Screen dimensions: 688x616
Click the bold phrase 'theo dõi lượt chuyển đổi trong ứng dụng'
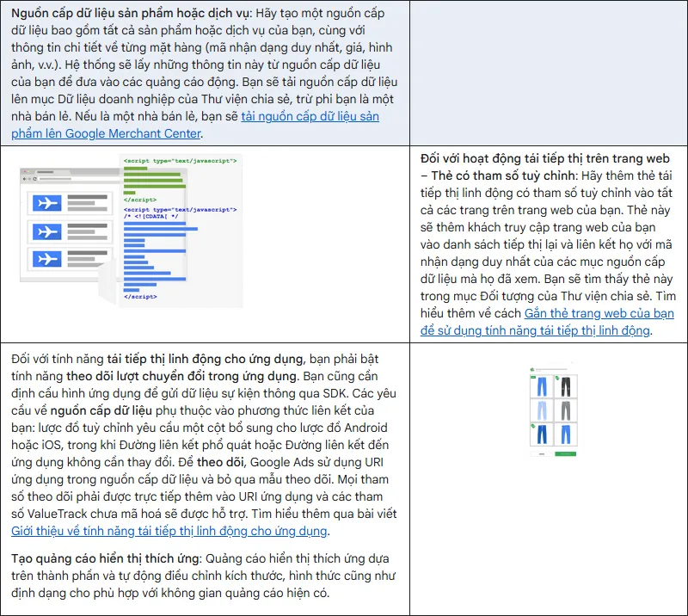coord(181,376)
